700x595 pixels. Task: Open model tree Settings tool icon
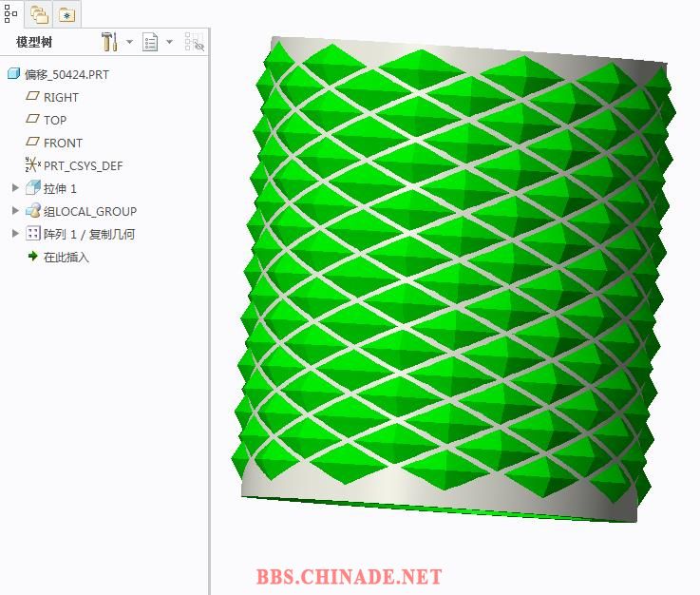coord(109,42)
